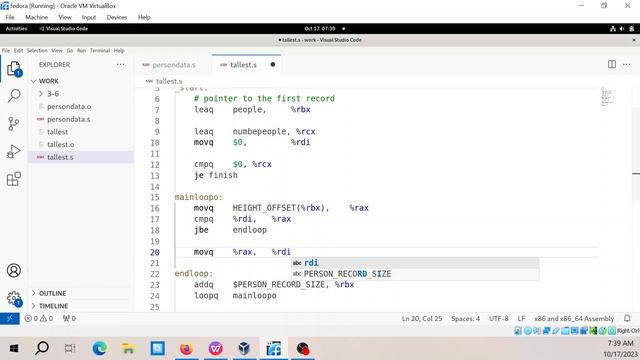Click Ln 20, Col 25 in status bar

tap(422, 318)
